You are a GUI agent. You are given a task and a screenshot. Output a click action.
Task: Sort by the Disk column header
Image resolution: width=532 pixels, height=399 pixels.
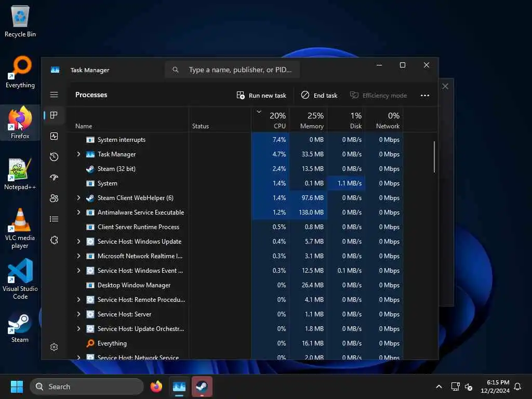346,120
